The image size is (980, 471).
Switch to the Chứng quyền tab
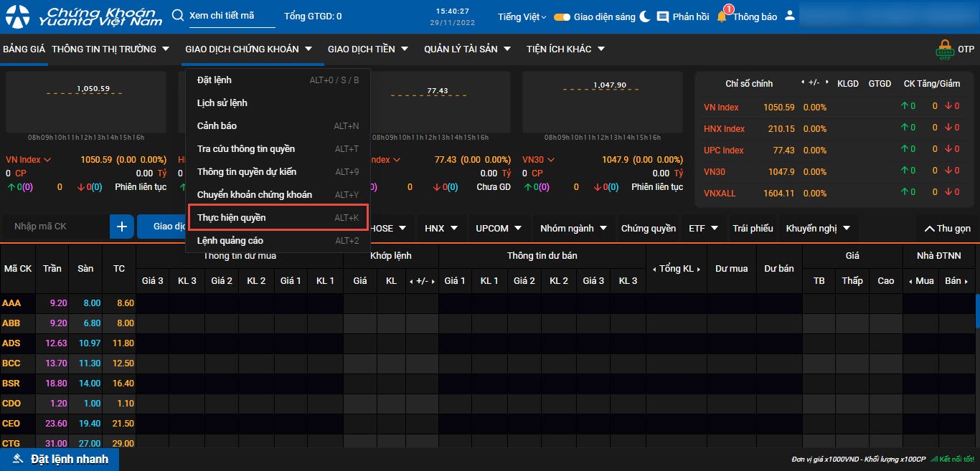click(648, 228)
